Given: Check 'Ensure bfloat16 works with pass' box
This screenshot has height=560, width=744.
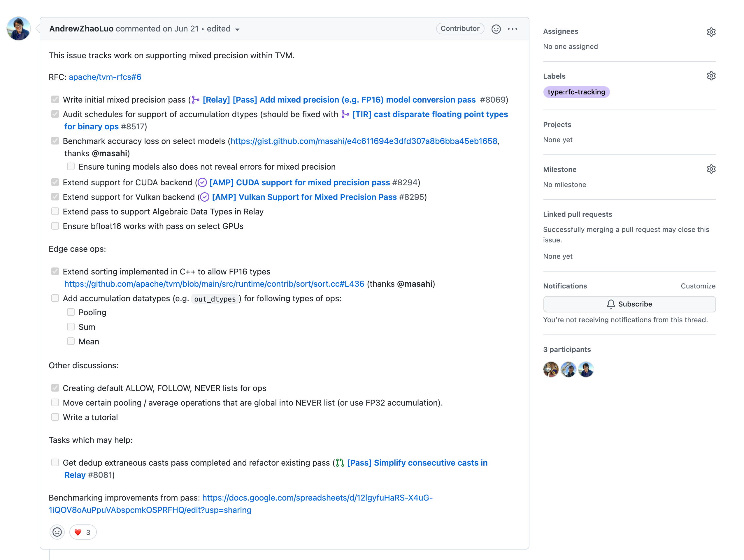Looking at the screenshot, I should pyautogui.click(x=55, y=226).
